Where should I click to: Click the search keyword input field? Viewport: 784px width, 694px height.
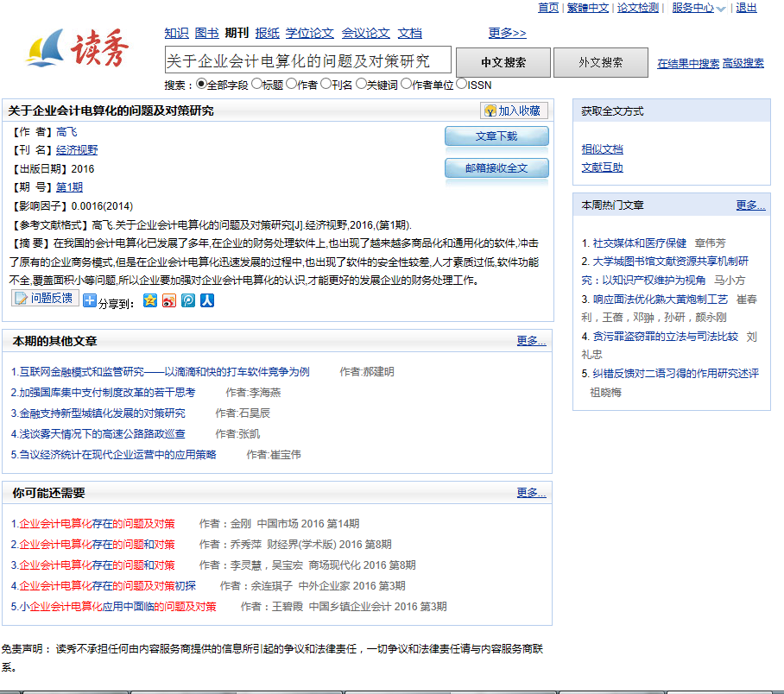tap(307, 60)
